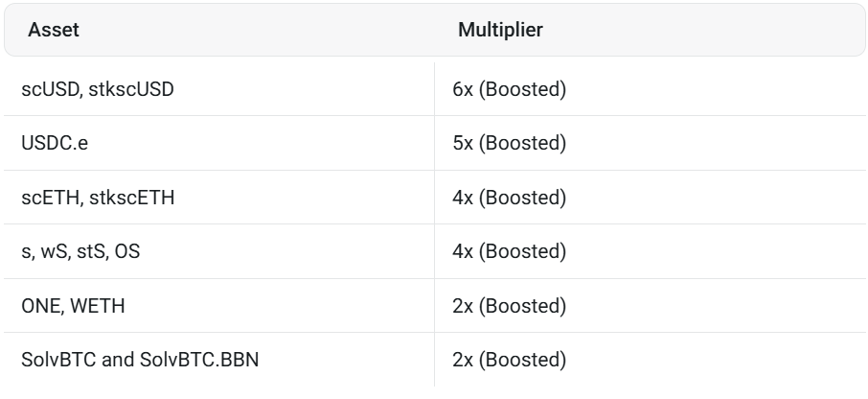Click the 5x (Boosted) multiplier value
This screenshot has height=399, width=868.
(x=509, y=144)
